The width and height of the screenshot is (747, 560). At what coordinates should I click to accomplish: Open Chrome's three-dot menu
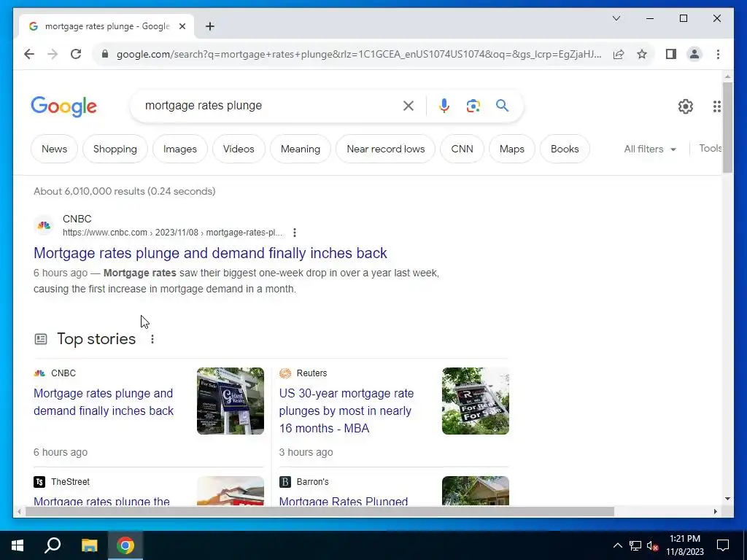click(x=718, y=54)
